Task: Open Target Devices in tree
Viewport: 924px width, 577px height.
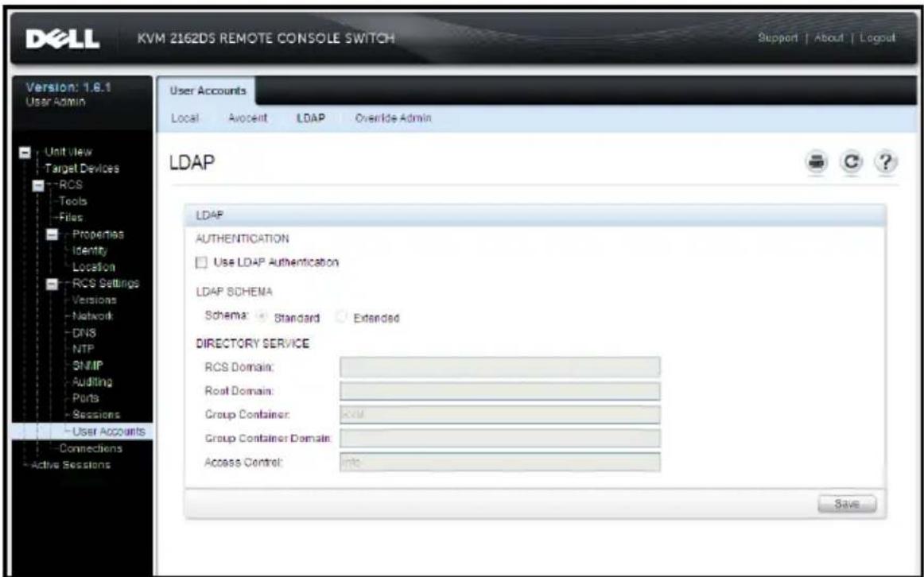Action: [x=82, y=168]
